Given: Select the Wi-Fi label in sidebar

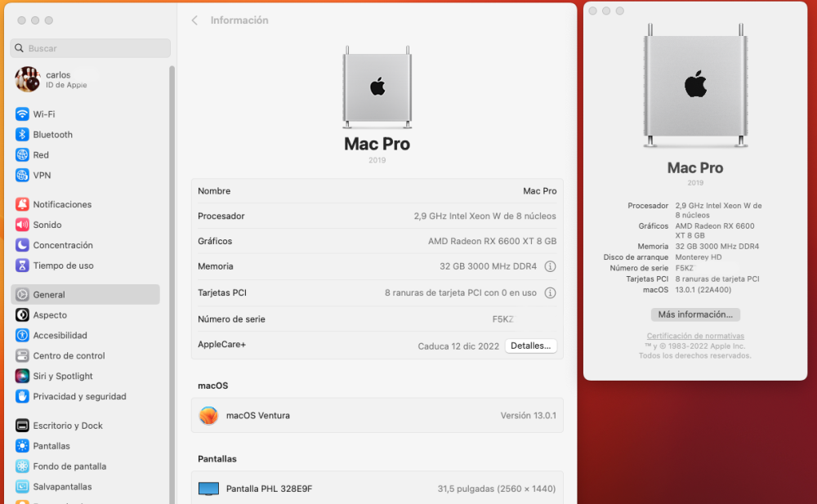Looking at the screenshot, I should click(x=44, y=114).
